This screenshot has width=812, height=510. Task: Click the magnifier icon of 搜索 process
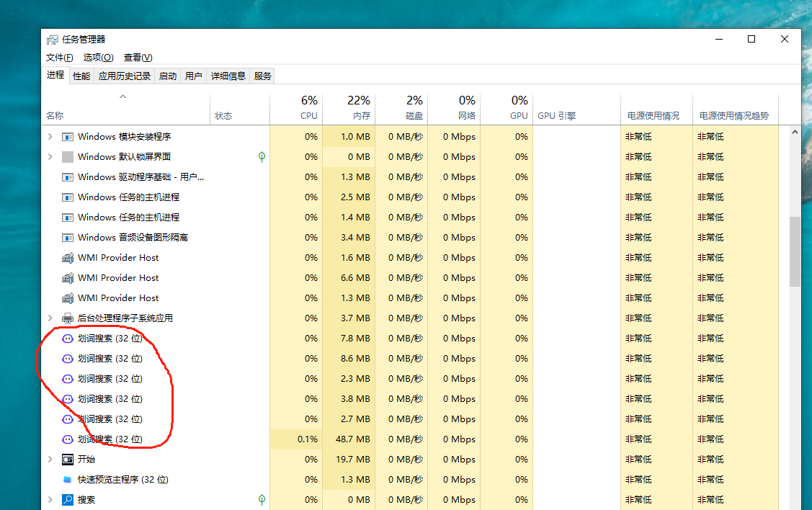click(x=68, y=499)
